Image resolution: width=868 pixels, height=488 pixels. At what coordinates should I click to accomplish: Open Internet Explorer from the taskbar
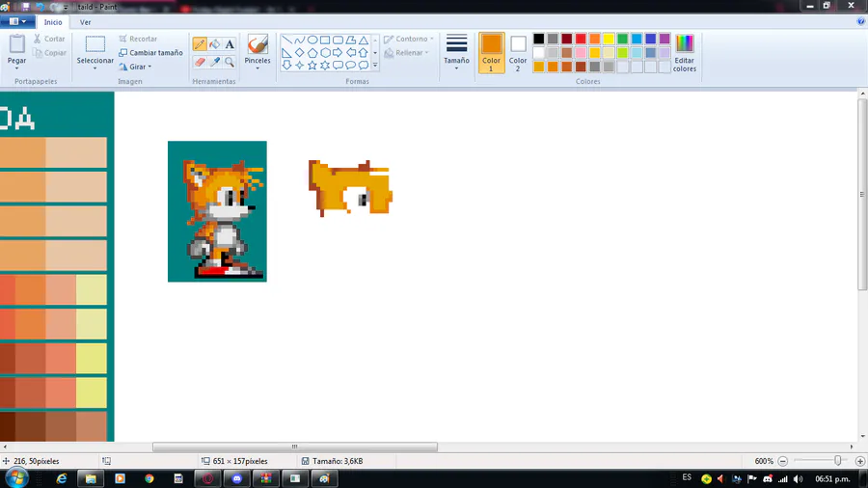pyautogui.click(x=62, y=478)
